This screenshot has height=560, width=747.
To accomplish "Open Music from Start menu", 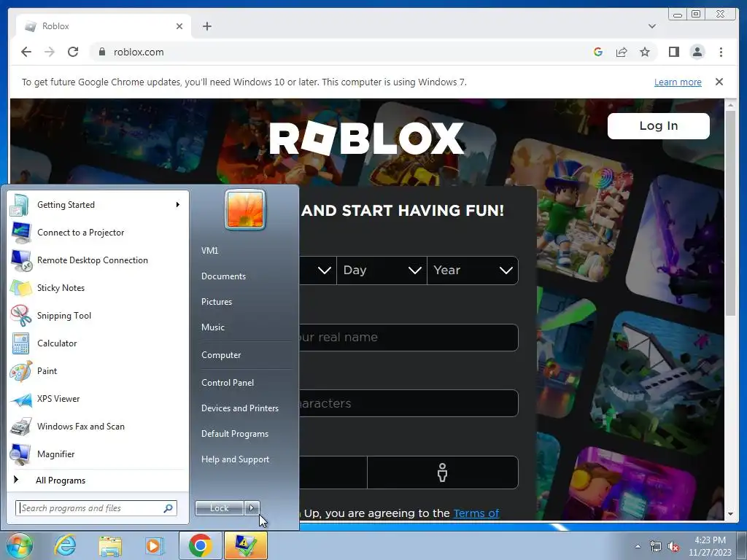I will tap(213, 327).
